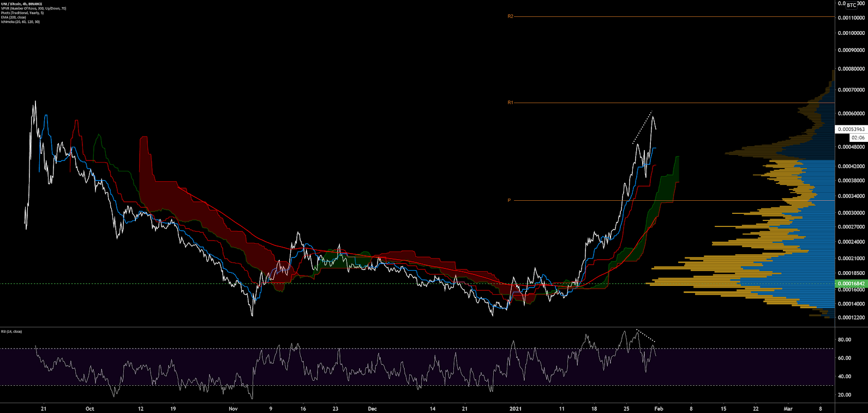The height and width of the screenshot is (413, 868).
Task: Click the 0.00110000 price scale tick
Action: coord(851,18)
